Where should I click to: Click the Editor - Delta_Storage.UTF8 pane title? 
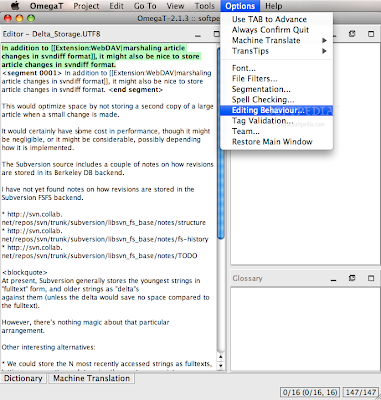point(51,34)
